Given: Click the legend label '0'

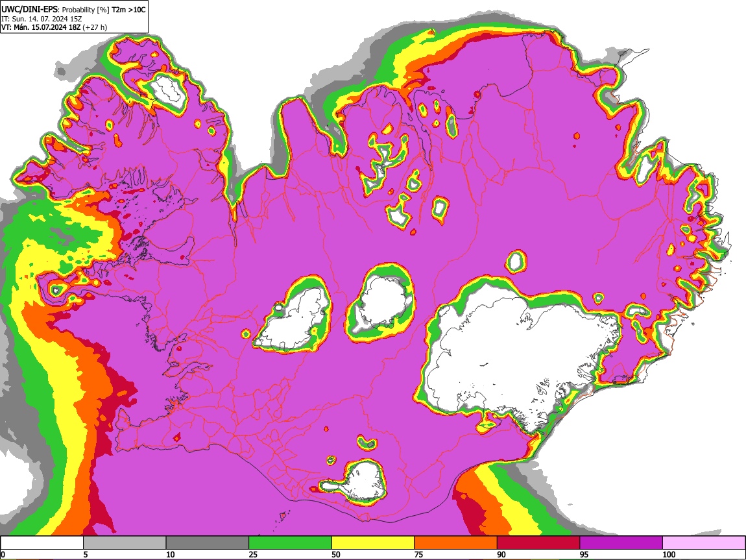Looking at the screenshot, I should click(x=3, y=554).
